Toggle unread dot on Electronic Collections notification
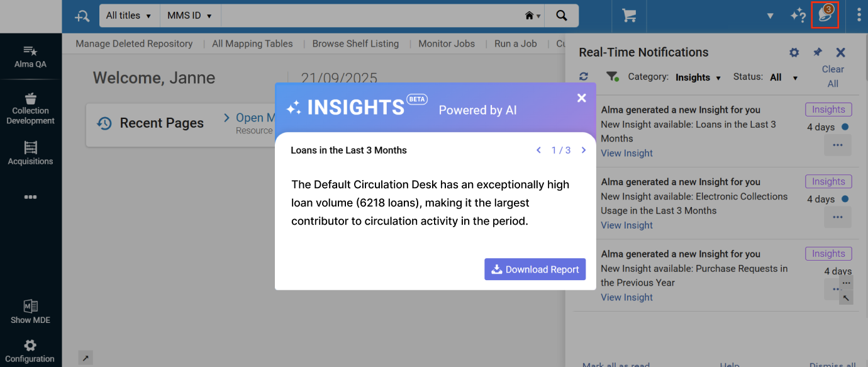This screenshot has height=367, width=868. 845,199
